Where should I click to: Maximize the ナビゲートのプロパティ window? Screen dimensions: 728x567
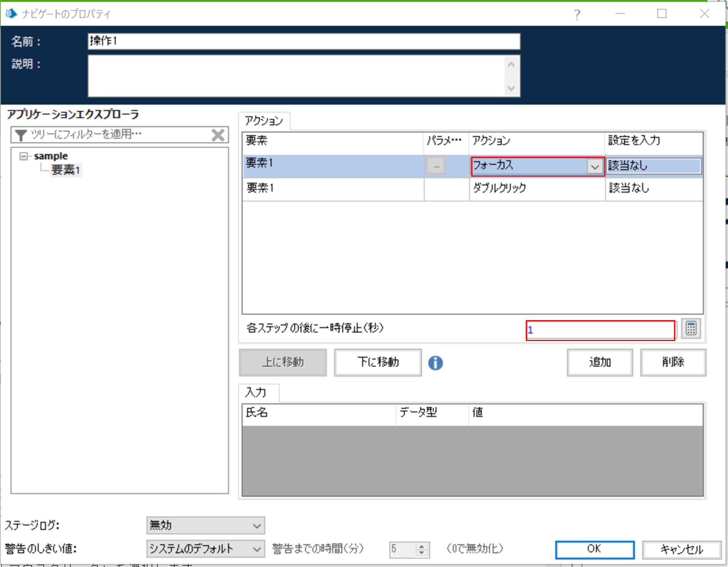point(662,14)
